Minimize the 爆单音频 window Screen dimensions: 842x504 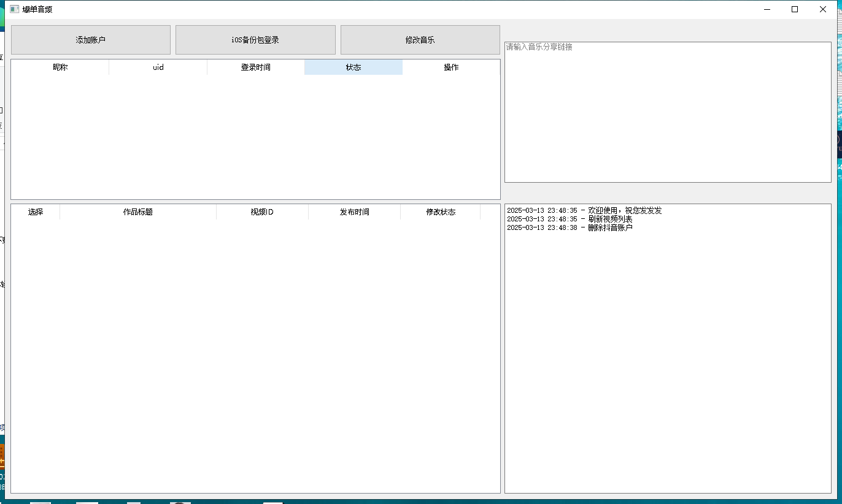pos(767,9)
